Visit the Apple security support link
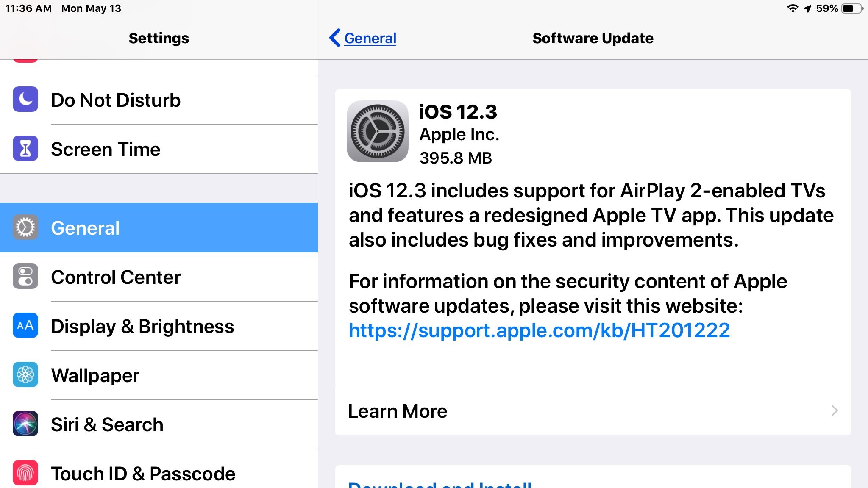This screenshot has width=868, height=488. coord(540,330)
